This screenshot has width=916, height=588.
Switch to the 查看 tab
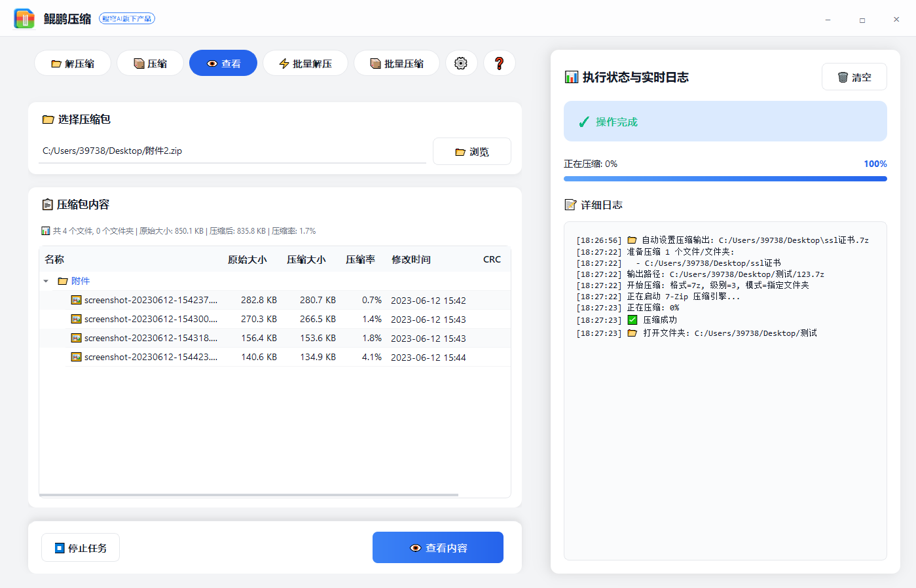(x=223, y=63)
